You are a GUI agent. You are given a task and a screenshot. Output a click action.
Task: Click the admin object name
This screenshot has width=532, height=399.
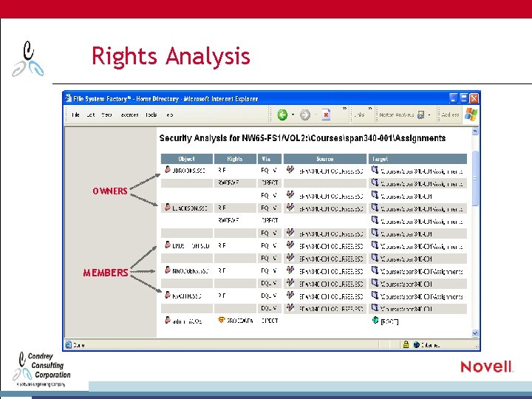tap(187, 321)
